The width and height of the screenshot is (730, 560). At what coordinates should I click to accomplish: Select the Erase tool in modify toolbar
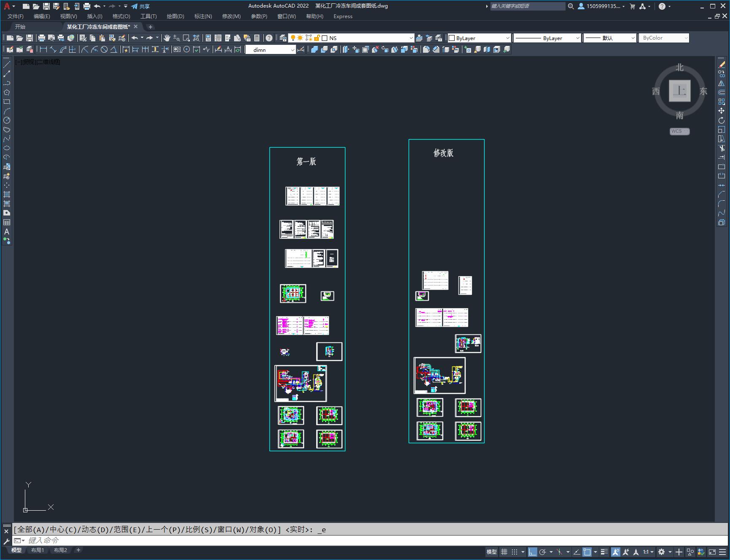click(722, 65)
